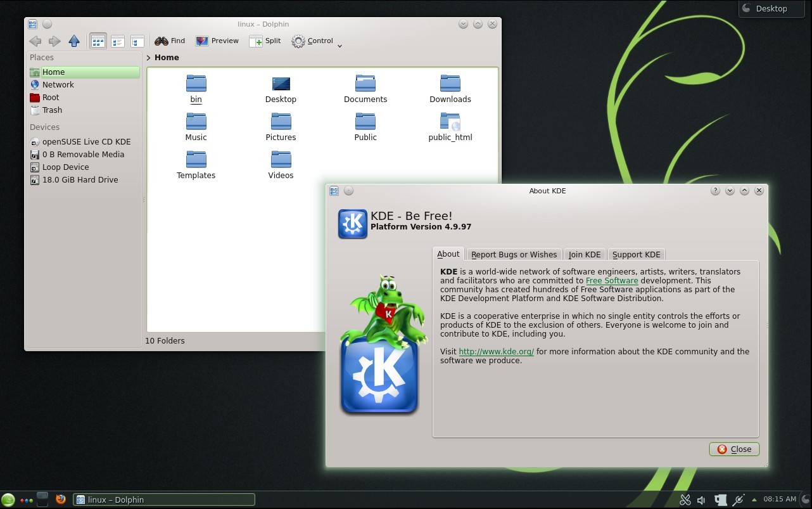Switch Dolphin to Details view mode

point(137,41)
